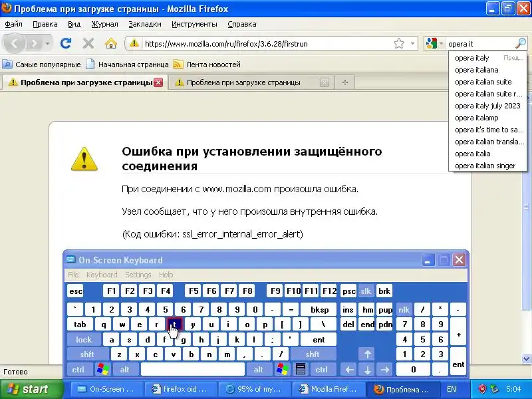Open the Файл menu
Viewport: 532px width, 399px height.
click(x=13, y=24)
